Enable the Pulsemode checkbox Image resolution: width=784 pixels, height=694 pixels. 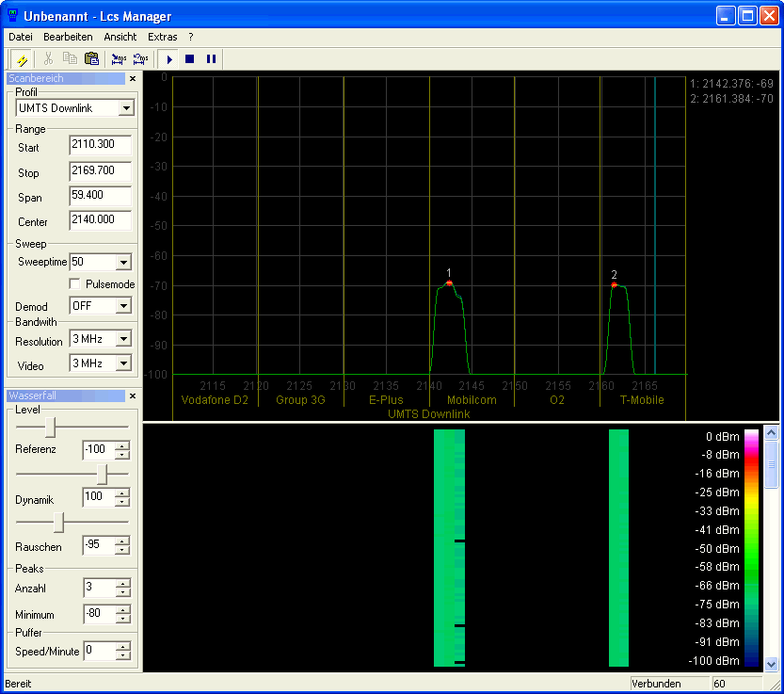[x=74, y=284]
